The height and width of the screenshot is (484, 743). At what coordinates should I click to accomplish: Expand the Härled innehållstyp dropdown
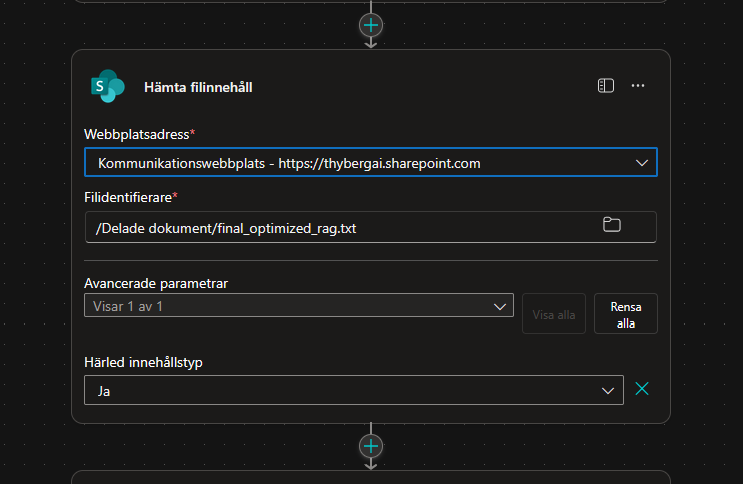click(x=607, y=391)
